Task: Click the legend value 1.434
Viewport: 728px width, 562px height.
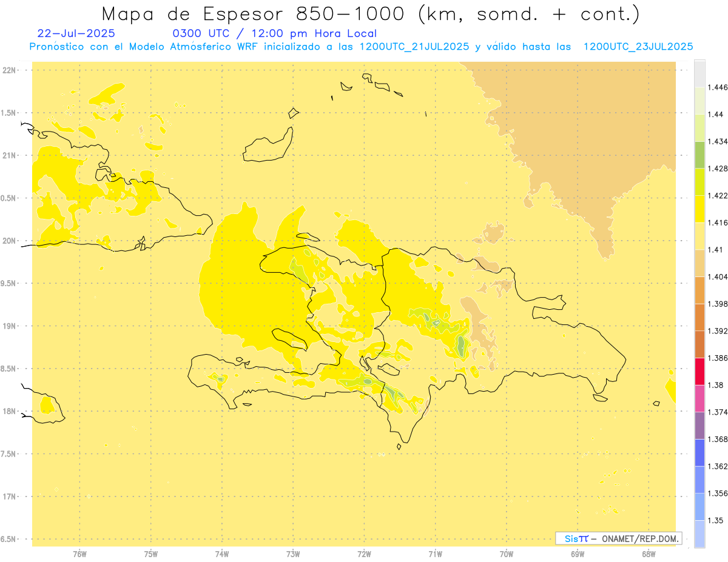Action: click(x=718, y=141)
